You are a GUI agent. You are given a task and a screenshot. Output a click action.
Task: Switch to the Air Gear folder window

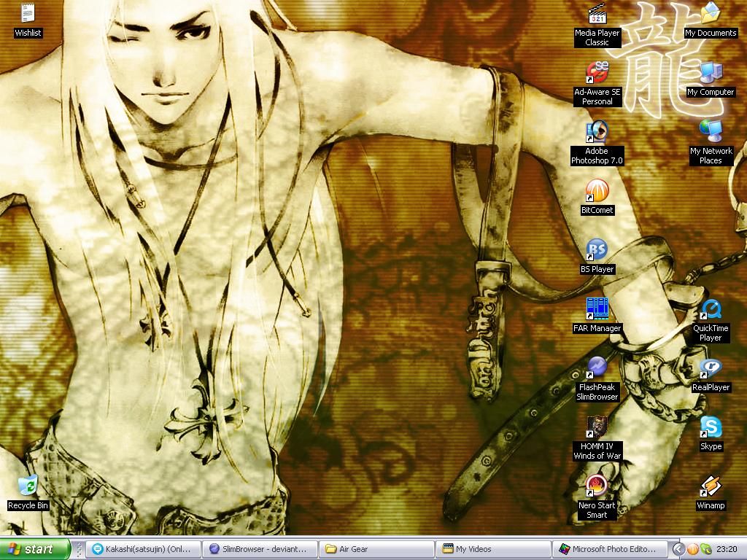click(x=376, y=549)
